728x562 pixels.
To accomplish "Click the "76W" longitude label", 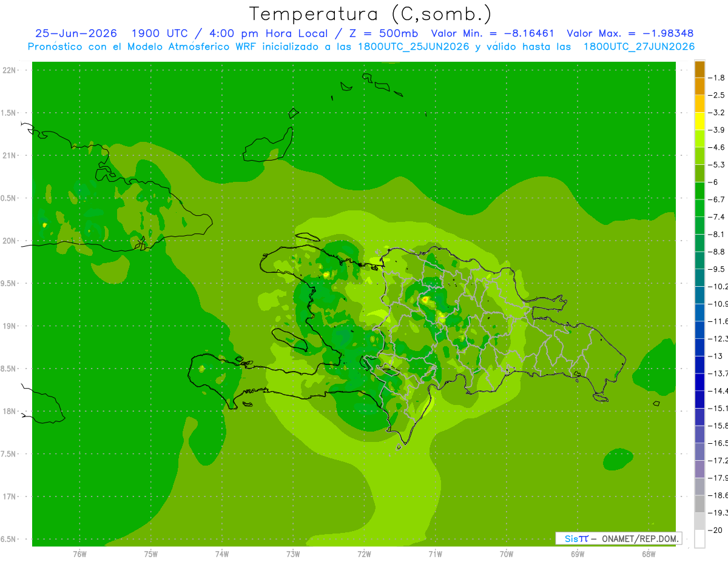I will point(79,554).
